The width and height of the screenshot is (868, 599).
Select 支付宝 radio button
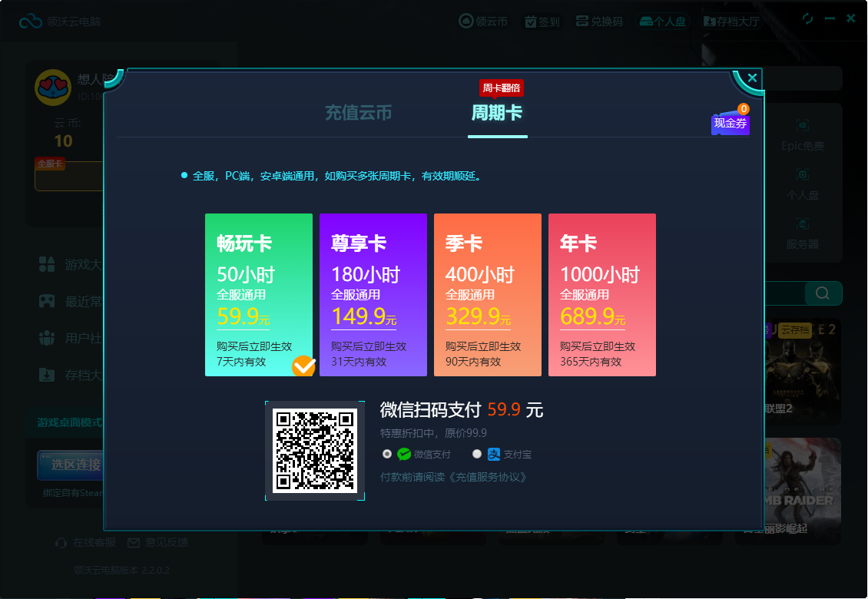476,454
